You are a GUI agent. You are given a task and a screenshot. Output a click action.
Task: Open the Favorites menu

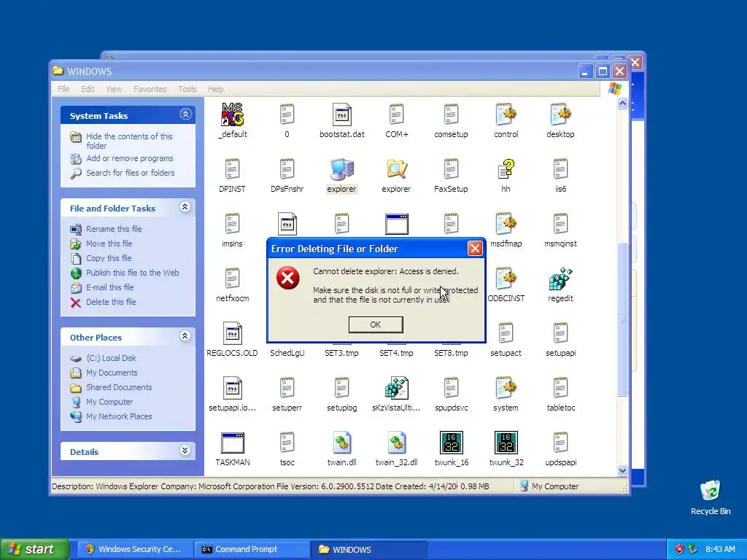pos(150,89)
